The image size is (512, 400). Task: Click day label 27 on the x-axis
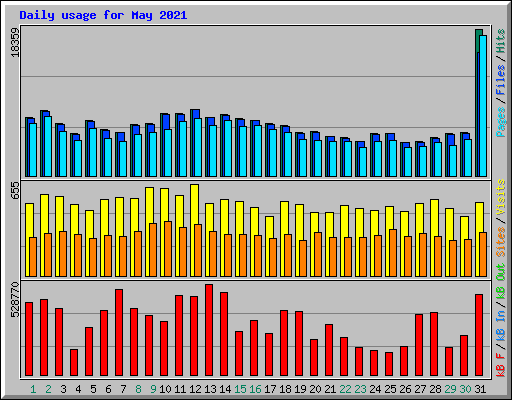(420, 389)
